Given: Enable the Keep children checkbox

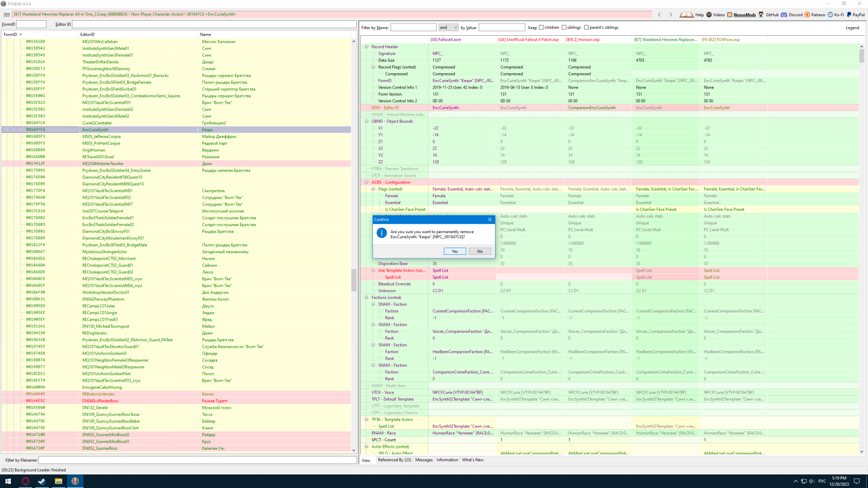Looking at the screenshot, I should 541,28.
